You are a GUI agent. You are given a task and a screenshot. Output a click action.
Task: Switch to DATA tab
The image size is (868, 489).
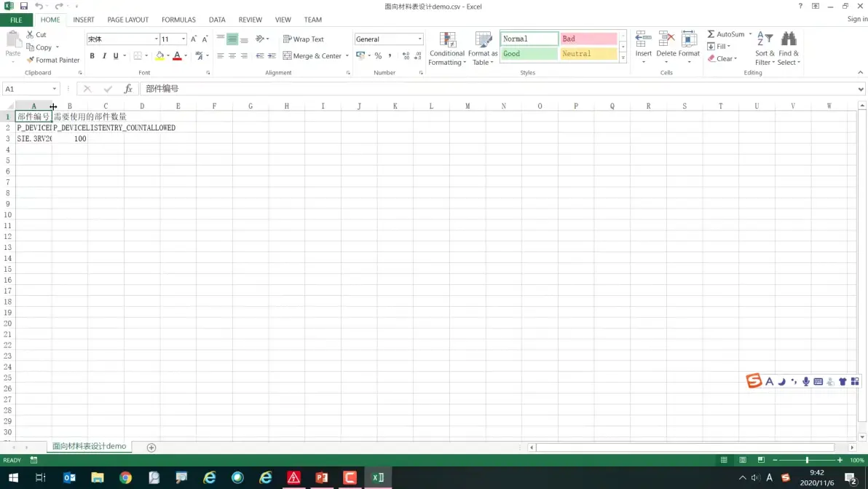(x=217, y=20)
